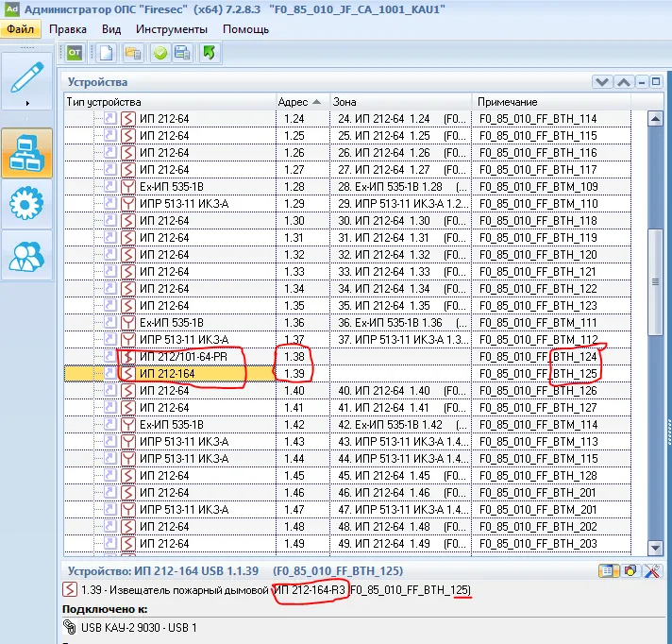Select Ex-ИП 535-1В row at address 1.42
This screenshot has width=672, height=644.
(x=347, y=425)
